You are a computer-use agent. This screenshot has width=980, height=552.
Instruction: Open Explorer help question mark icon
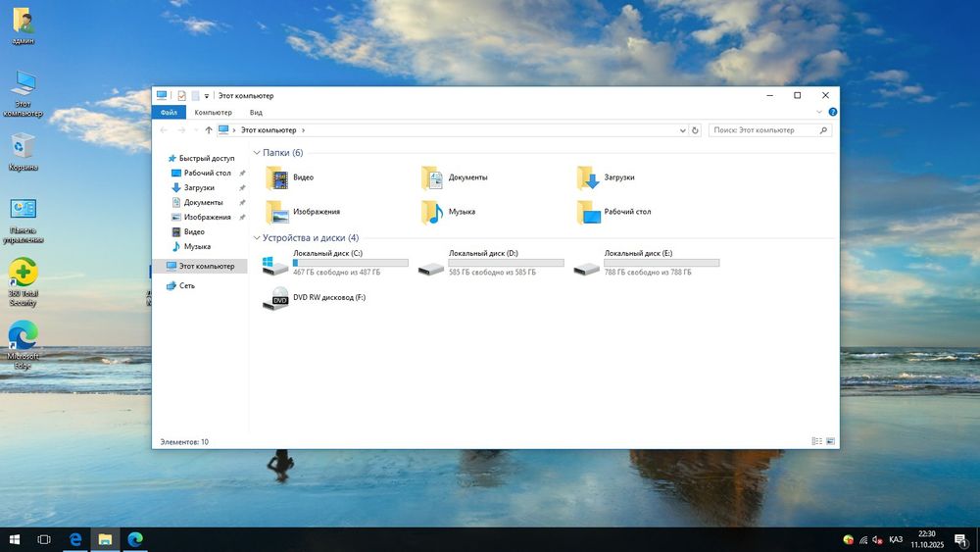click(x=832, y=112)
